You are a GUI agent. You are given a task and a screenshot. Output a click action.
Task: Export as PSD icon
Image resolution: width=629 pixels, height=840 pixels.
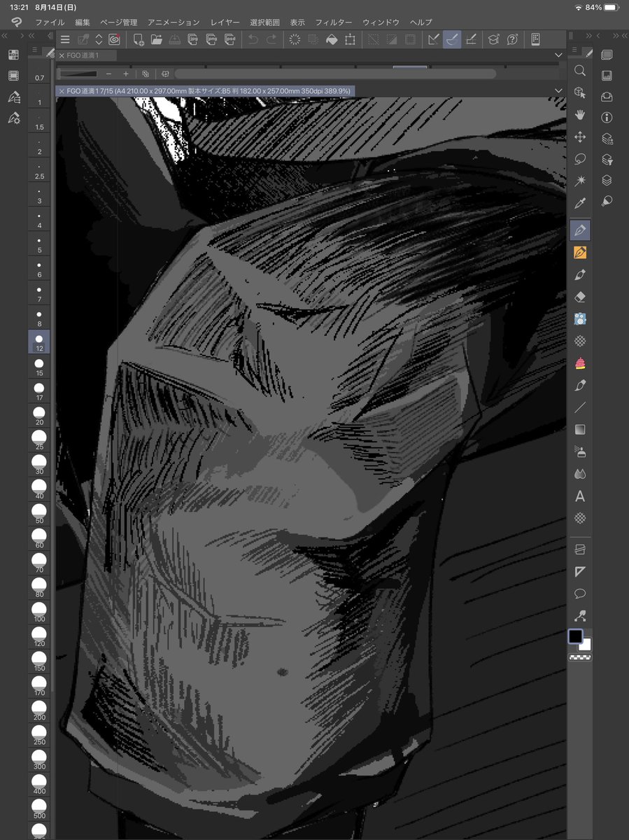pos(229,39)
